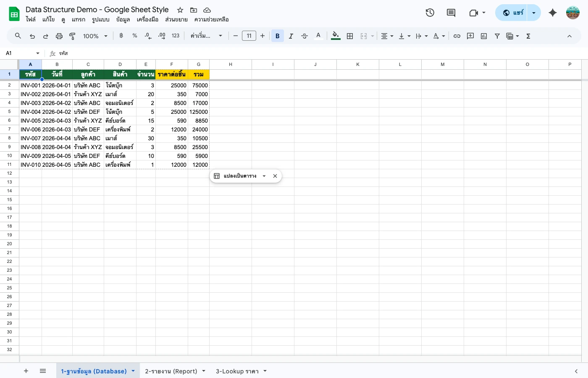588x378 pixels.
Task: Insert a chart
Action: point(483,36)
